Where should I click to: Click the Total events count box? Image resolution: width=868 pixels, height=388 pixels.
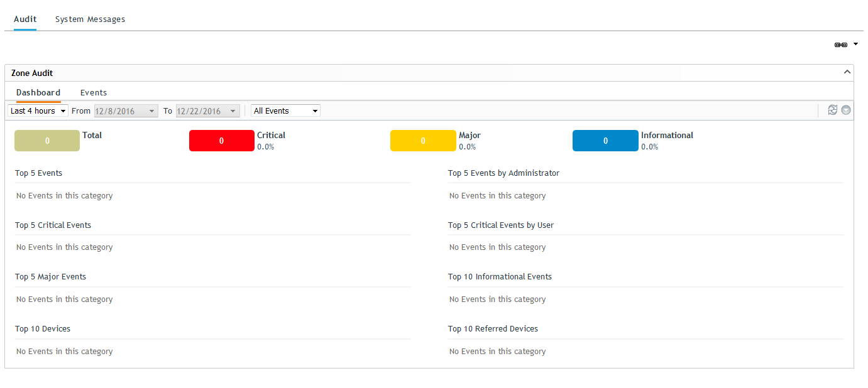47,141
